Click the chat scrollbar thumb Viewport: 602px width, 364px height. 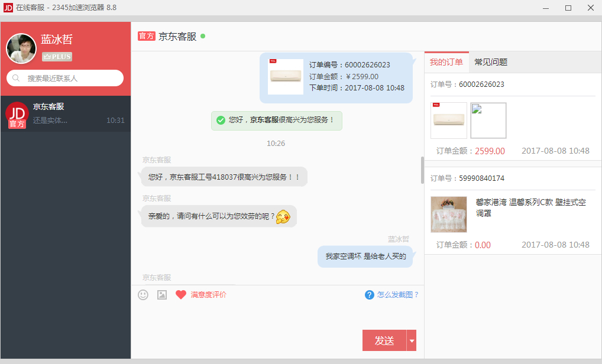click(422, 170)
